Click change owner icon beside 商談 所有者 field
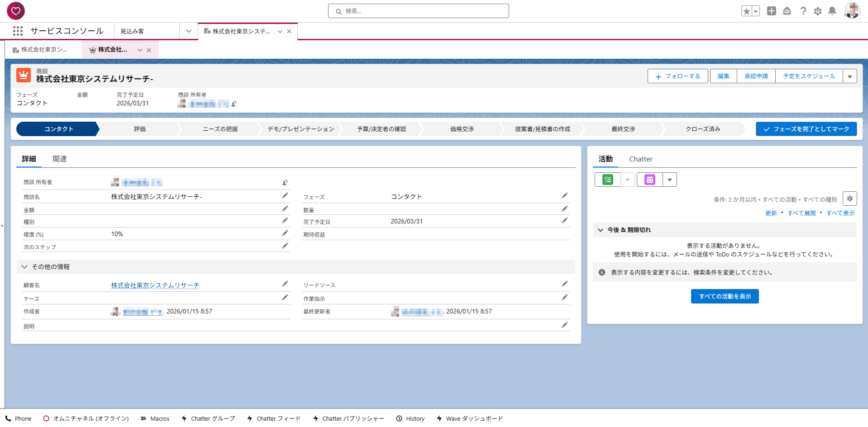Image resolution: width=868 pixels, height=427 pixels. coord(285,183)
